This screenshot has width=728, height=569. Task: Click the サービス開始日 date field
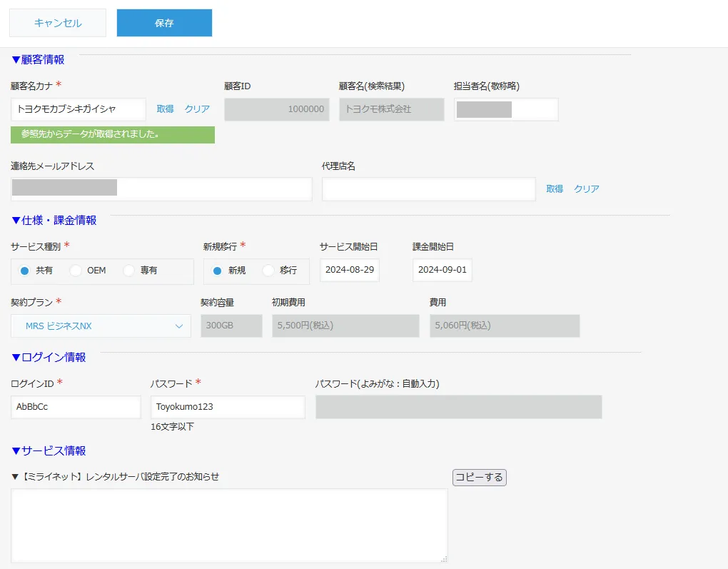click(x=349, y=270)
